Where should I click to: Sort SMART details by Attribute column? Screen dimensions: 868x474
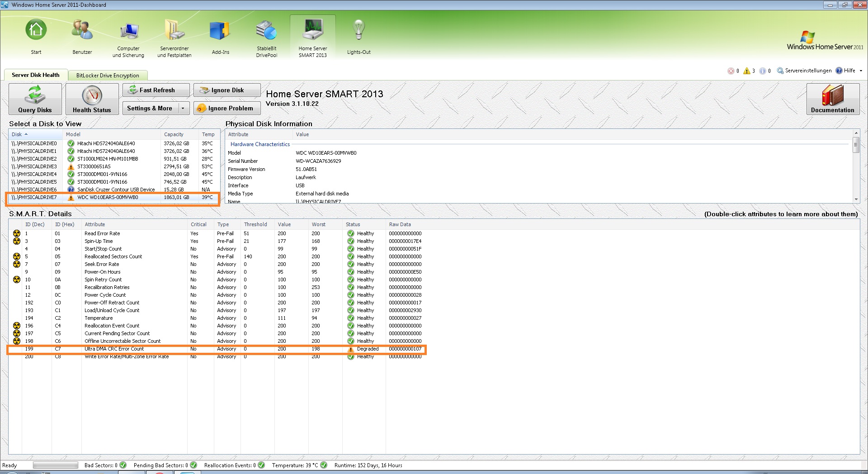tap(134, 224)
